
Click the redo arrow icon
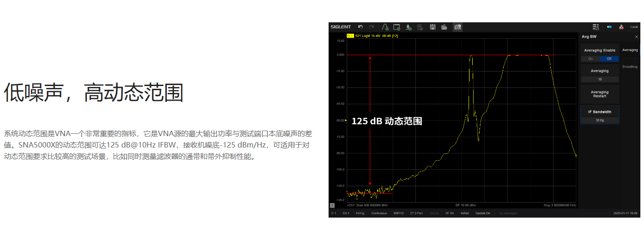(372, 27)
